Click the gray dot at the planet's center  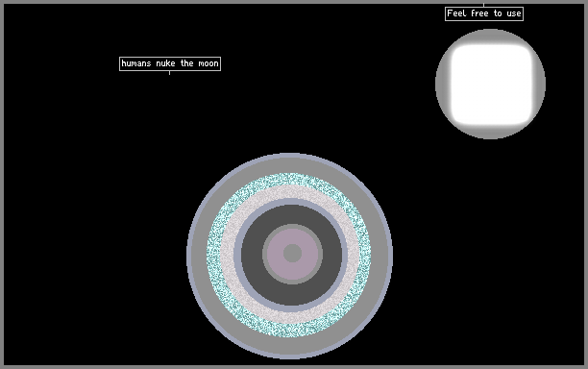tap(292, 253)
